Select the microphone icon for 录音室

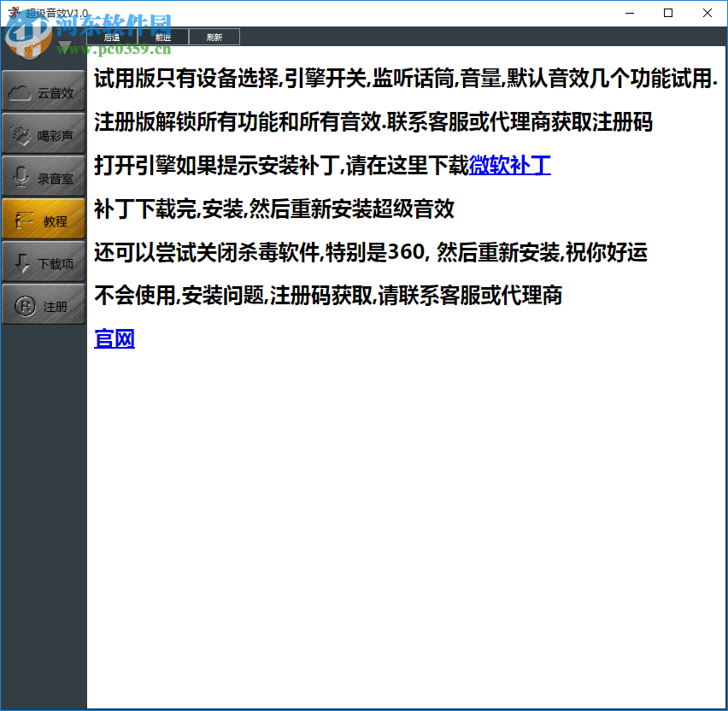coord(21,176)
